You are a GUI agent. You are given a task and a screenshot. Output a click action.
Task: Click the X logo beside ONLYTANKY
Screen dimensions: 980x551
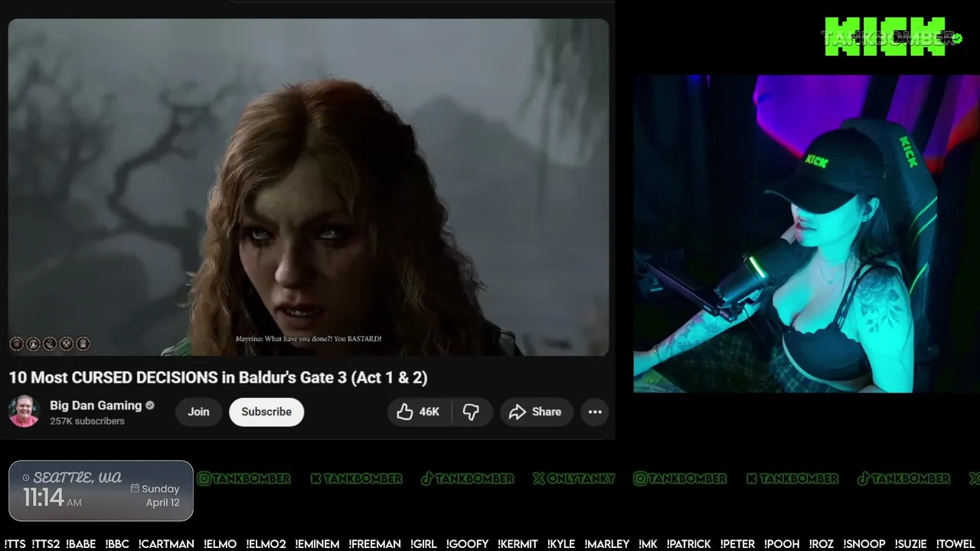coord(539,478)
